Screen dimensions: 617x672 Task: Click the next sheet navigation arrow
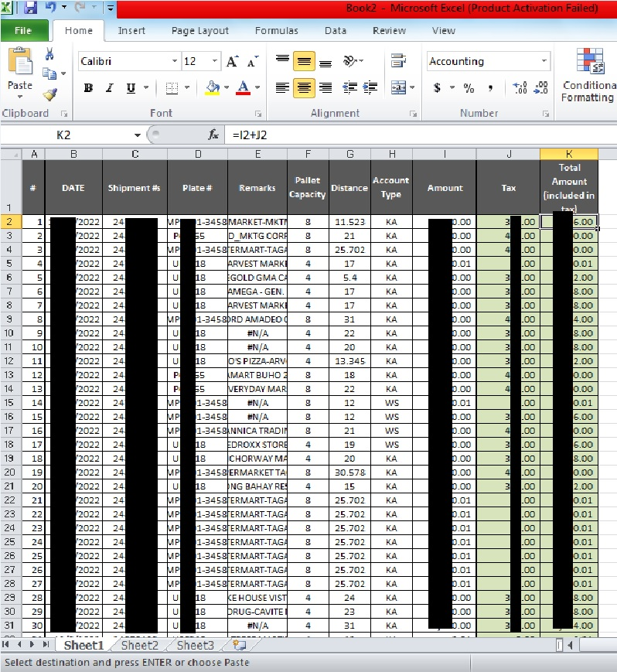pyautogui.click(x=32, y=644)
